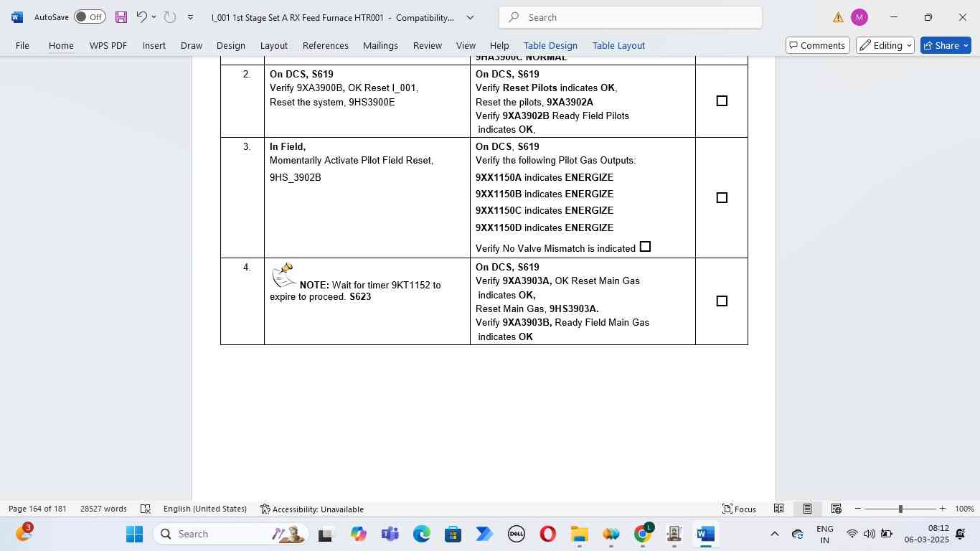Click the Undo arrow icon

(x=141, y=17)
